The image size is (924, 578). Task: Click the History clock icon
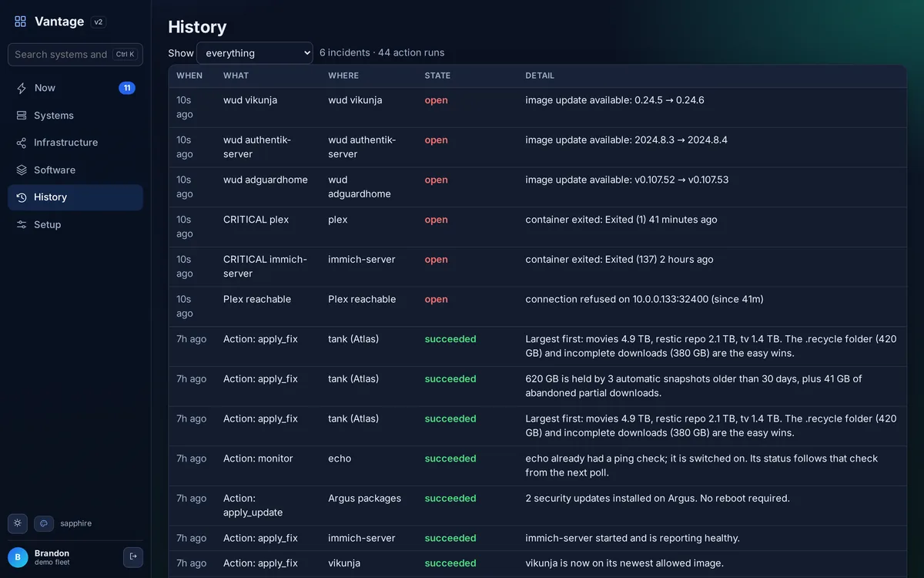(x=22, y=197)
